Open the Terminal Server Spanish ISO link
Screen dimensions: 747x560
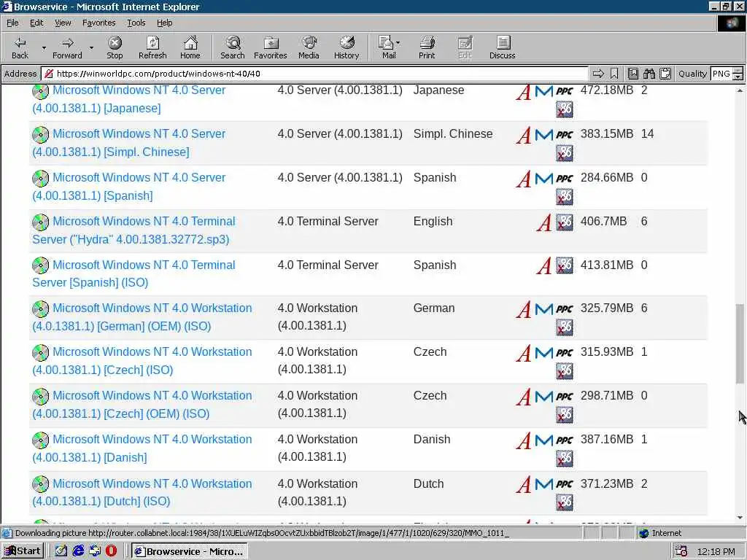pyautogui.click(x=133, y=274)
